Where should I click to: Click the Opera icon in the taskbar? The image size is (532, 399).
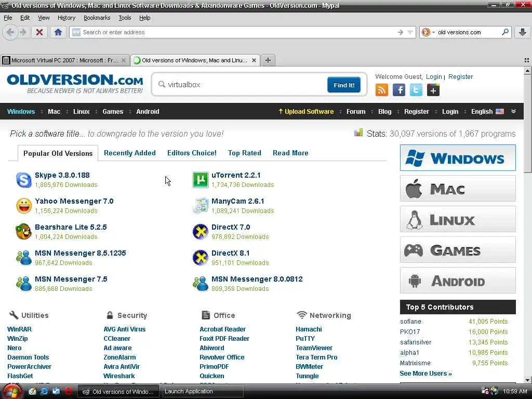[68, 392]
